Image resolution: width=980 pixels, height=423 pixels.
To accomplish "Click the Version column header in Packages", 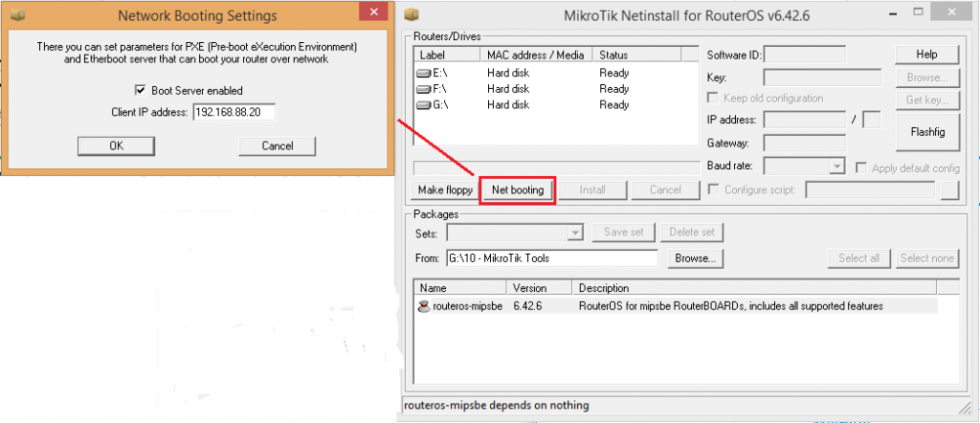I will click(x=540, y=288).
